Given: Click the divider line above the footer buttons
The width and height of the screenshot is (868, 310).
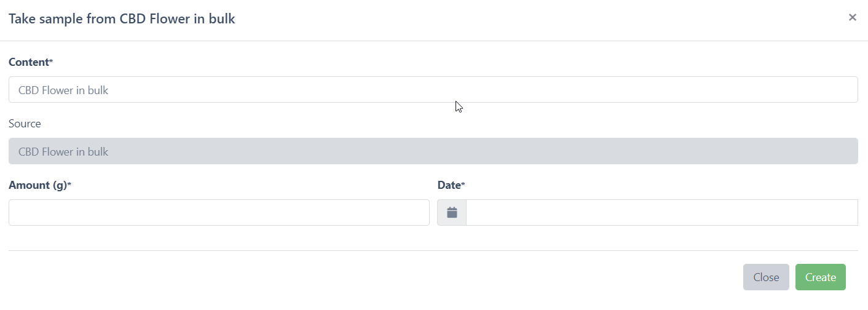Looking at the screenshot, I should pos(433,250).
